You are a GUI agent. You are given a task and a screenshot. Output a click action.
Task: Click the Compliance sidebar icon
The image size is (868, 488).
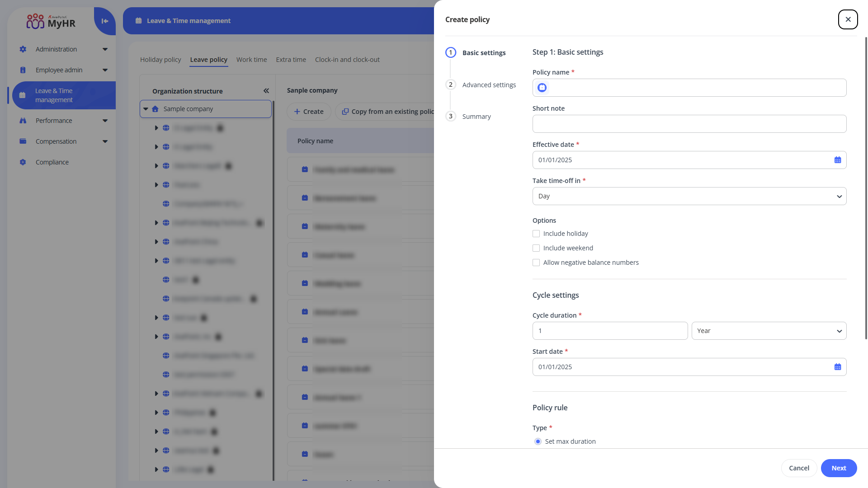point(23,162)
